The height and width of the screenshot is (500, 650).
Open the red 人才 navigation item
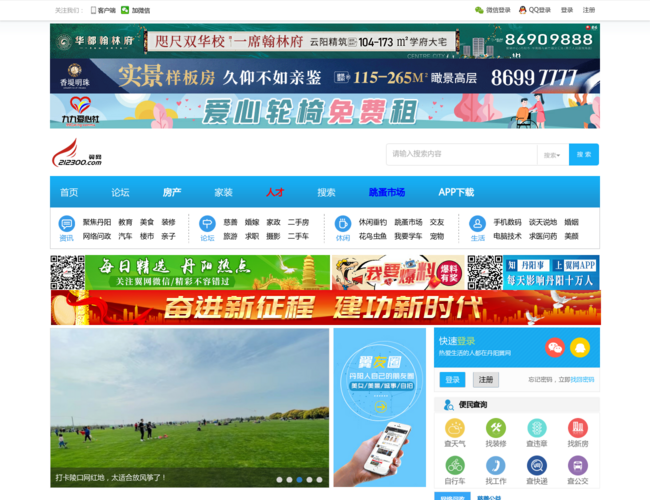275,192
